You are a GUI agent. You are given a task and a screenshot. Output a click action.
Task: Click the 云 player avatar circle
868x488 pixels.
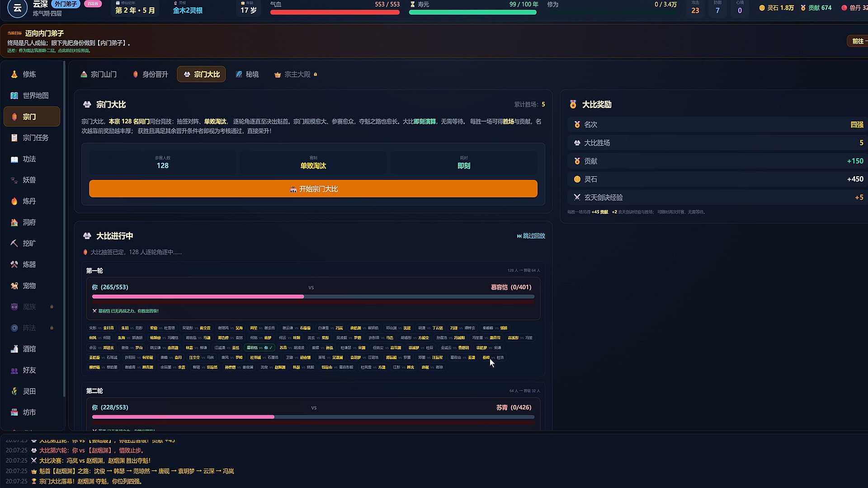17,8
